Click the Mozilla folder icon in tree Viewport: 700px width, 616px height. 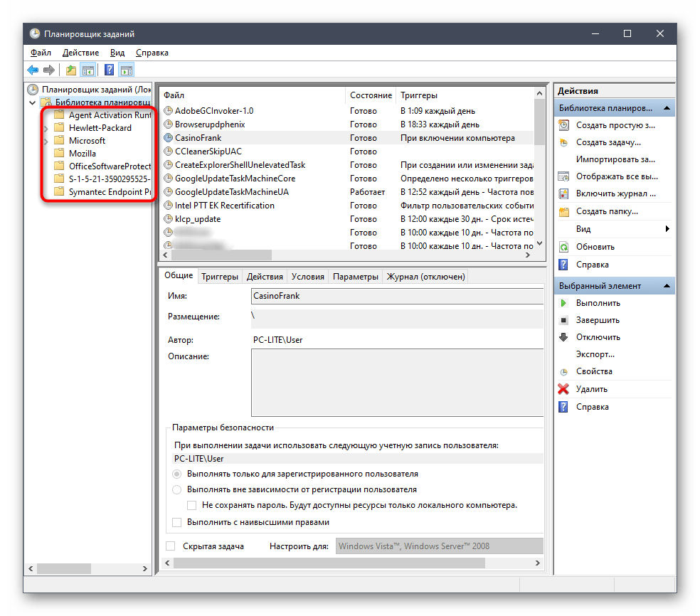click(59, 154)
